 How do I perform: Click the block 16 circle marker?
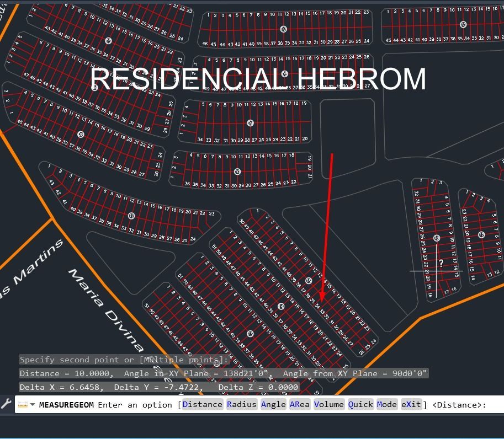click(x=437, y=238)
